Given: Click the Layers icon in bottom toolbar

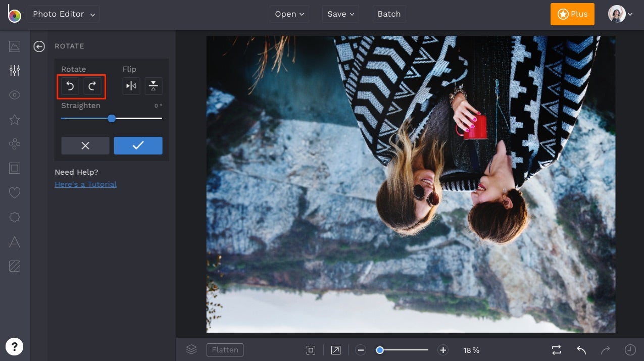Looking at the screenshot, I should (x=191, y=349).
